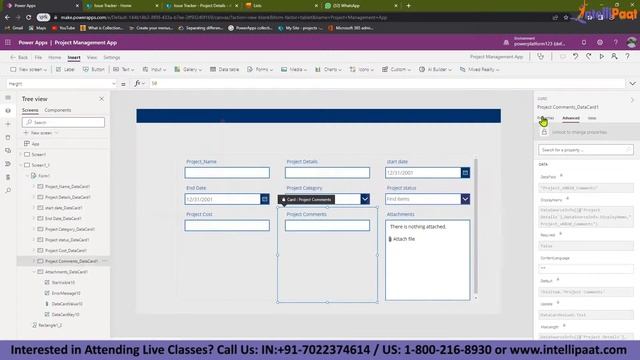Image resolution: width=640 pixels, height=360 pixels.
Task: Collapse the Attachments_DataCard1 tree node
Action: (x=34, y=272)
